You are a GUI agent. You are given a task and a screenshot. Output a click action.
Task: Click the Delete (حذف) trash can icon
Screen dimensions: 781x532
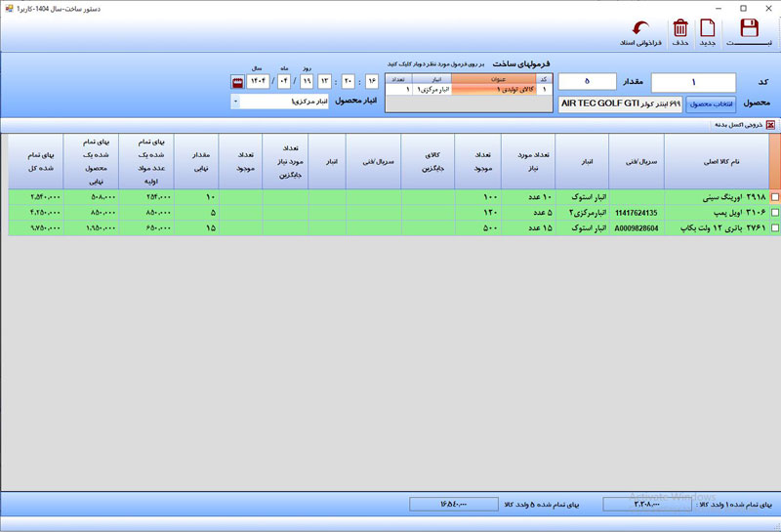[680, 28]
